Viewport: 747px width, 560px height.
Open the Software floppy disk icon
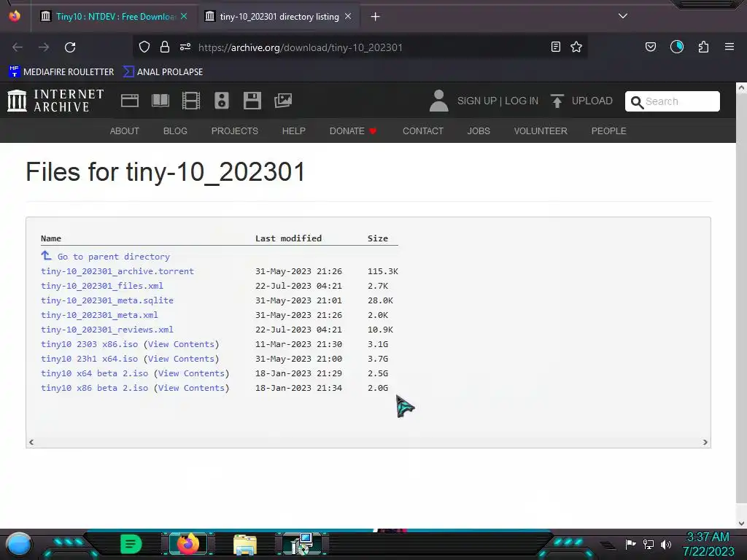(x=252, y=101)
